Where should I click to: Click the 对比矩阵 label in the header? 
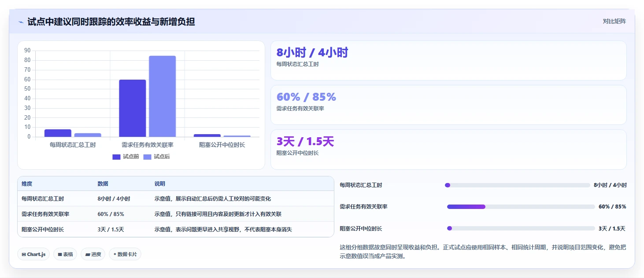click(x=614, y=21)
